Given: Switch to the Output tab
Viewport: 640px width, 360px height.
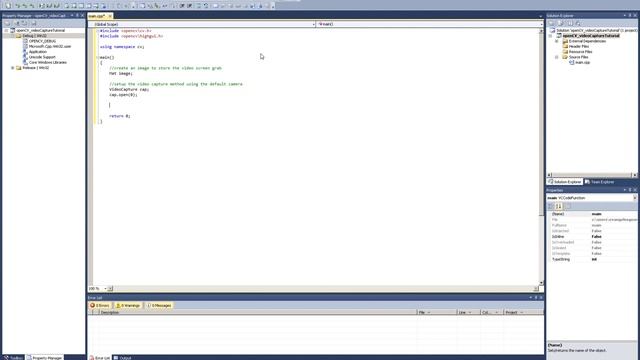Looking at the screenshot, I should coord(122,358).
